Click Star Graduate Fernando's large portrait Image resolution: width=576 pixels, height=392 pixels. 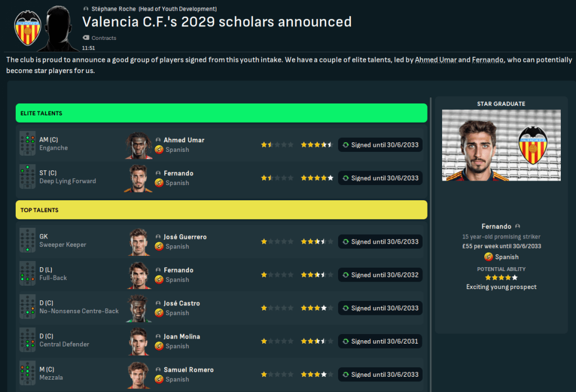(501, 145)
